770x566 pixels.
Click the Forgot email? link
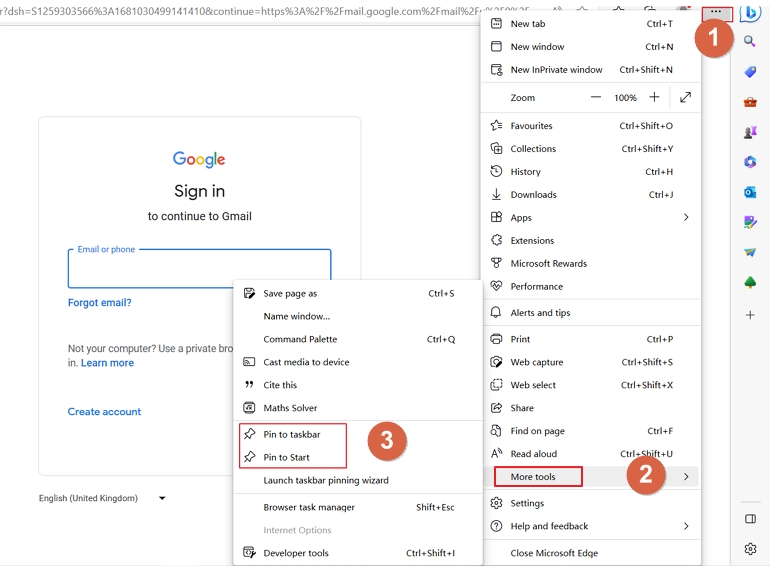coord(100,303)
